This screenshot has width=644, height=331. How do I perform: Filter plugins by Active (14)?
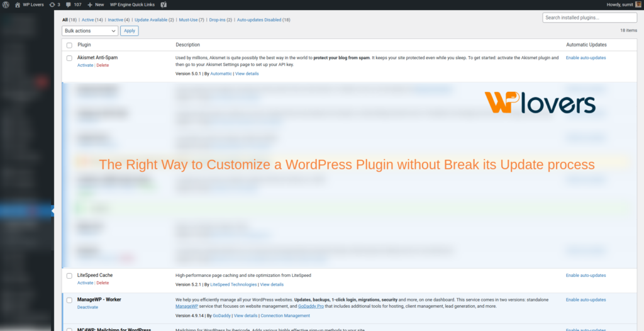point(92,20)
